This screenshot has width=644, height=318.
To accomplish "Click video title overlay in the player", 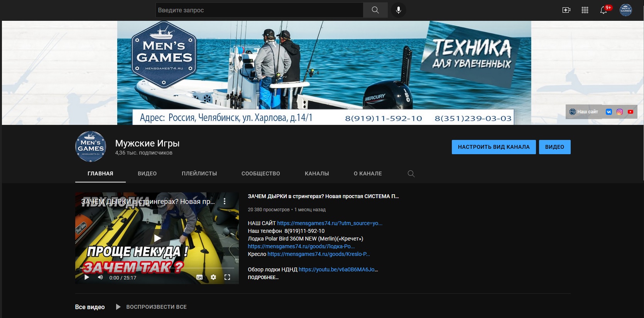I will coord(148,201).
